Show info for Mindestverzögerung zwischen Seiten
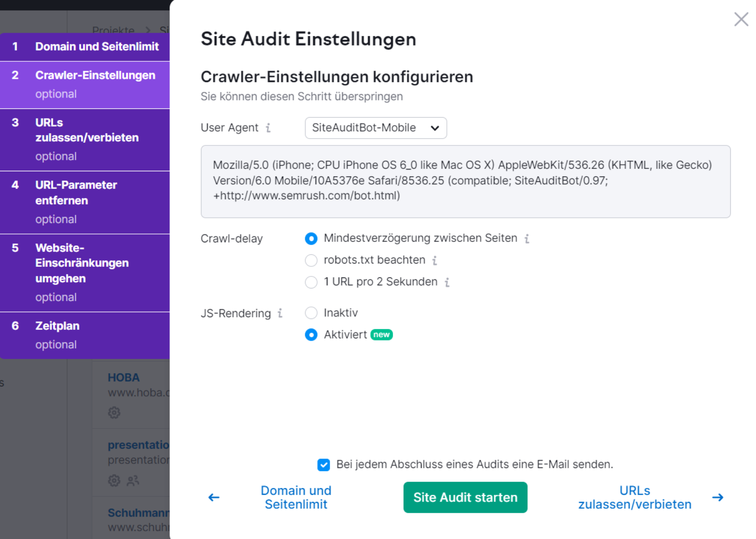Viewport: 756px width, 539px height. pyautogui.click(x=527, y=239)
